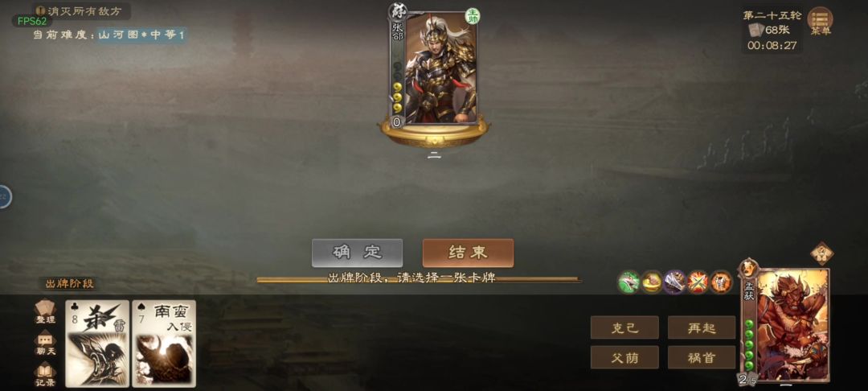Click the purple blade weapon icon

click(x=675, y=282)
